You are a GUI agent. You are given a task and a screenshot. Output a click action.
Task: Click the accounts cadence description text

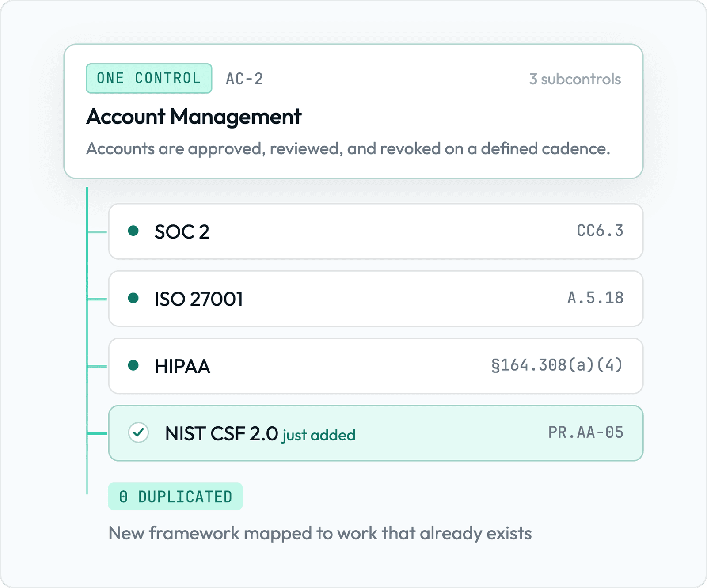click(x=348, y=149)
